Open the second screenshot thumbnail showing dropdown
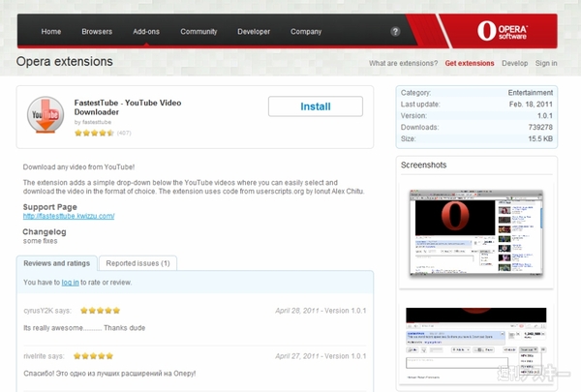The width and height of the screenshot is (581, 392). pos(475,343)
